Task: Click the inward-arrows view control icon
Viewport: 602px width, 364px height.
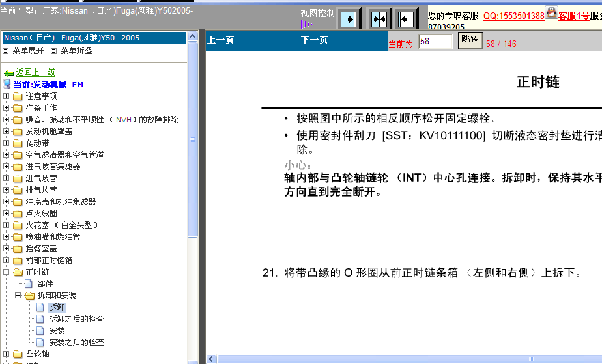Action: point(379,19)
